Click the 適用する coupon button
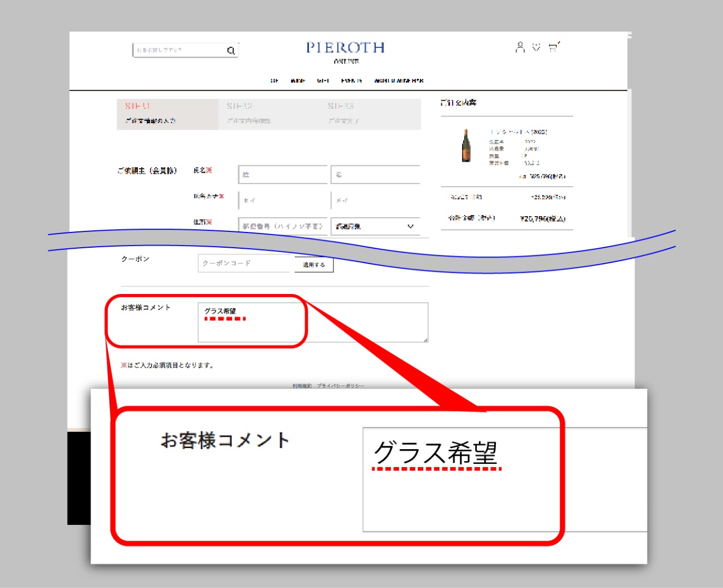Image resolution: width=723 pixels, height=588 pixels. (314, 265)
